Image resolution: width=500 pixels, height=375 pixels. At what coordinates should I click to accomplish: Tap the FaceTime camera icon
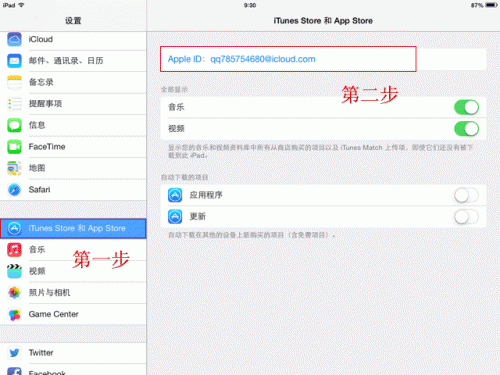click(x=14, y=147)
